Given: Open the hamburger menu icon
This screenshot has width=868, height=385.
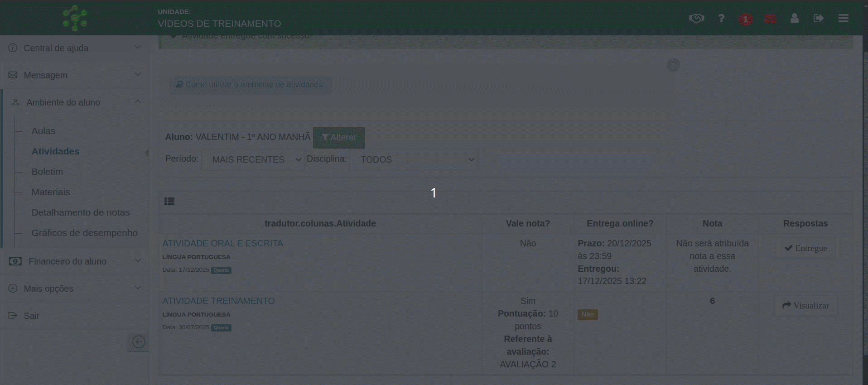Looking at the screenshot, I should 843,19.
